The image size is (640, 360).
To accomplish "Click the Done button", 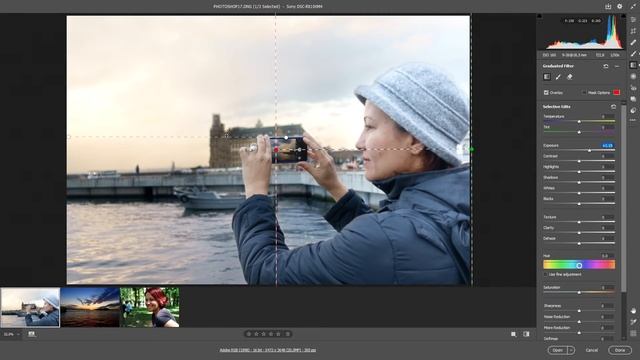I will pyautogui.click(x=620, y=350).
